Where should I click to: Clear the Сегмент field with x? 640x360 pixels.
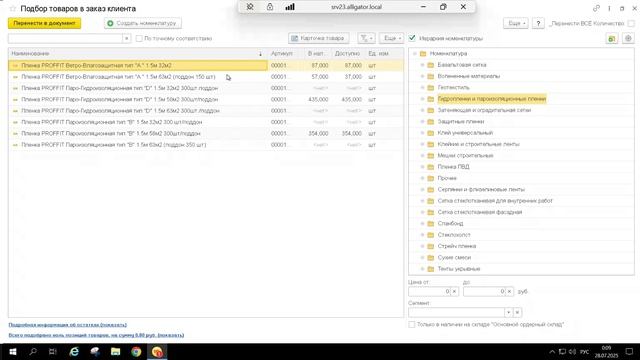pyautogui.click(x=517, y=312)
